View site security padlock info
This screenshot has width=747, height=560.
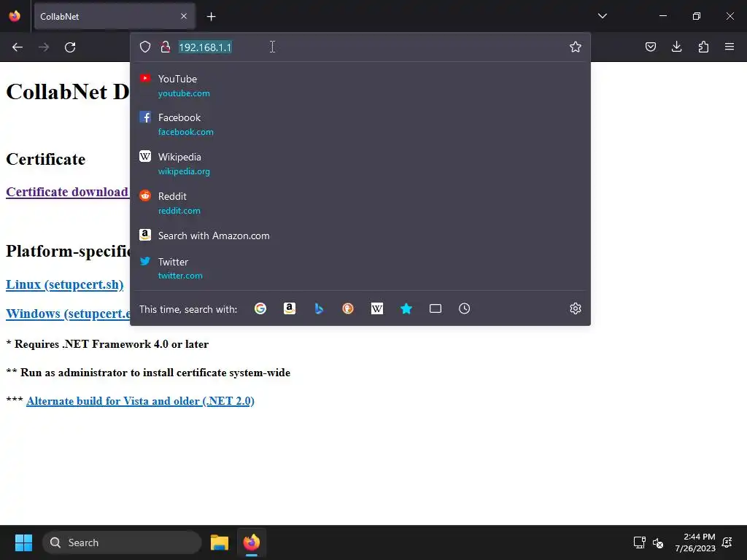coord(166,47)
